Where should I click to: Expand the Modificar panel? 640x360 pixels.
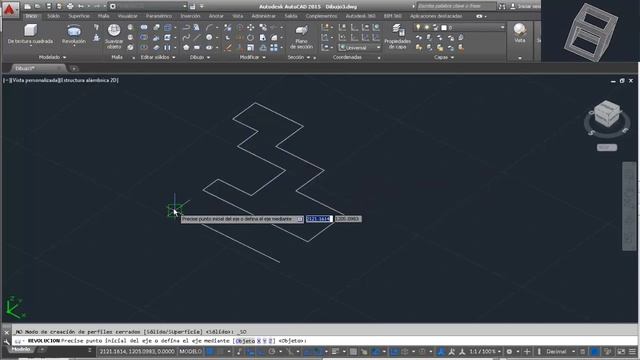[253, 58]
